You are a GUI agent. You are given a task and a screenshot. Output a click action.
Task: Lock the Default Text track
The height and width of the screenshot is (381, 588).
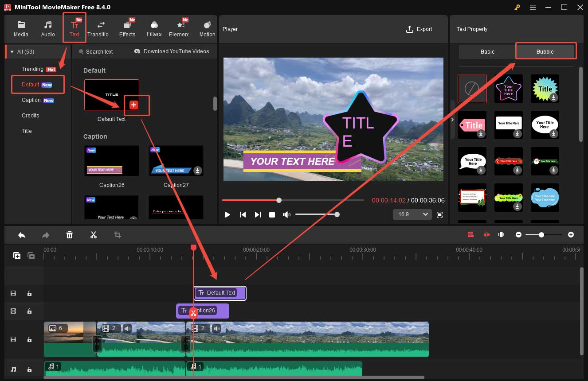pos(30,293)
